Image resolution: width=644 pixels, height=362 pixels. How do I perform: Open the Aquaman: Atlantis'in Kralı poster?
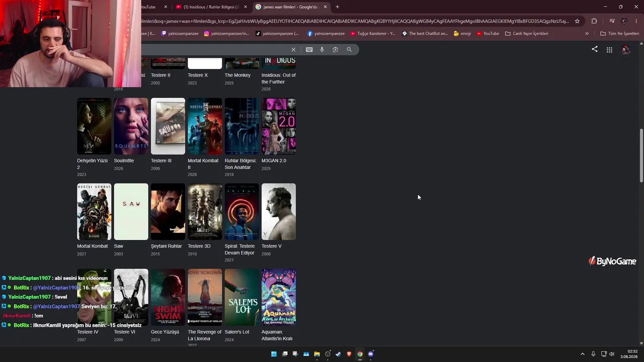coord(279,297)
